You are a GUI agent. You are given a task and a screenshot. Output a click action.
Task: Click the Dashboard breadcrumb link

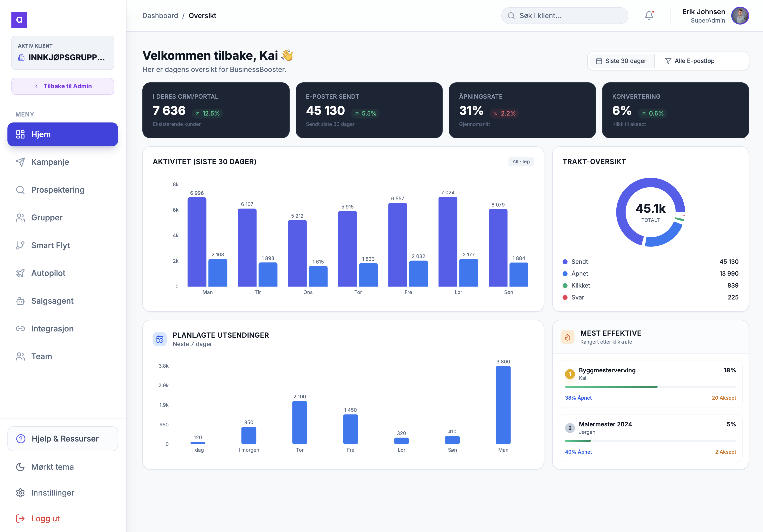coord(160,16)
